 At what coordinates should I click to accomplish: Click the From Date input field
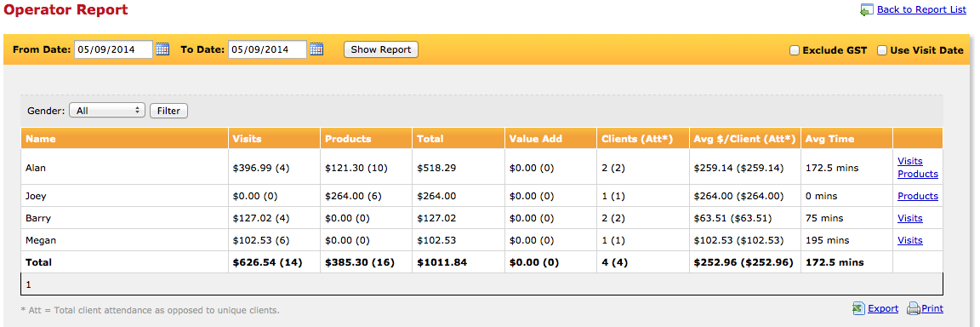click(113, 49)
